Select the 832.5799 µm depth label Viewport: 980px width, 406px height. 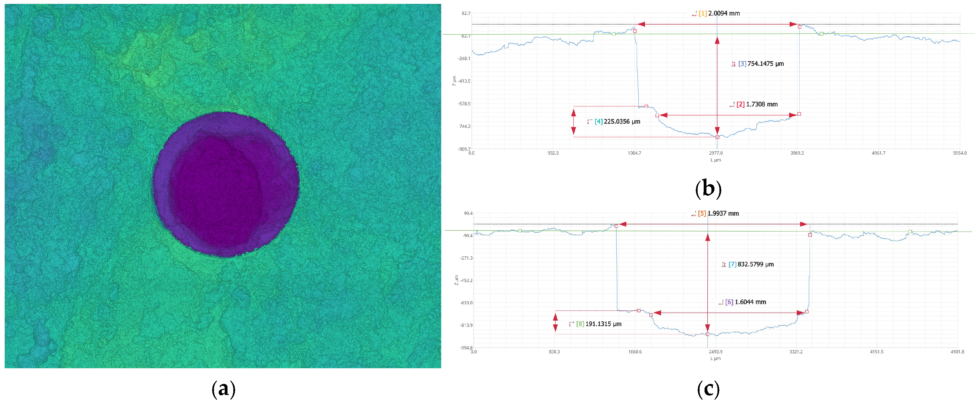[756, 265]
